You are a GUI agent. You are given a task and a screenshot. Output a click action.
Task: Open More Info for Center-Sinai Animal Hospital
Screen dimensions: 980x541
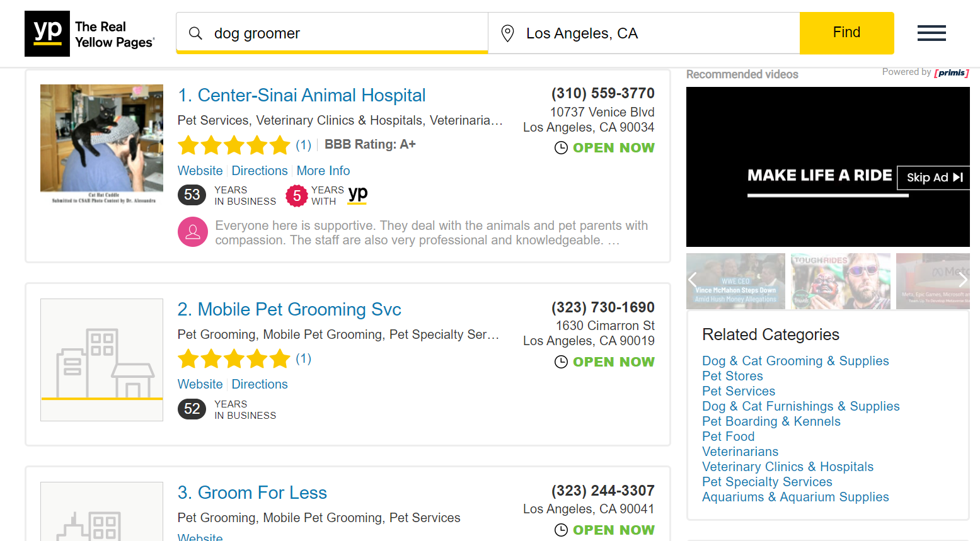[x=323, y=171]
